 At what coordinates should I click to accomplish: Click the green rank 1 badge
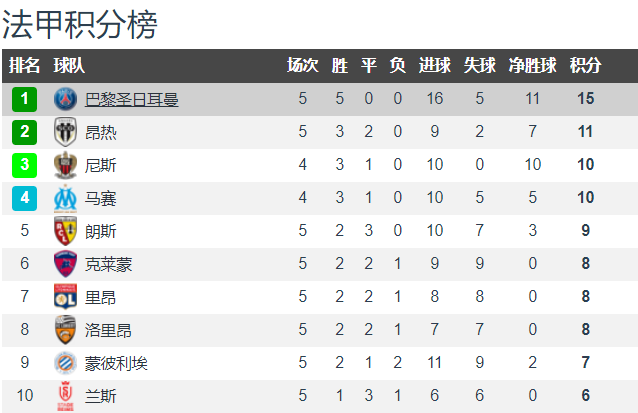pyautogui.click(x=24, y=99)
